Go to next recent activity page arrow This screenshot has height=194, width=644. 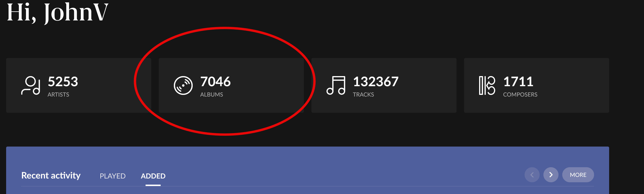point(551,175)
